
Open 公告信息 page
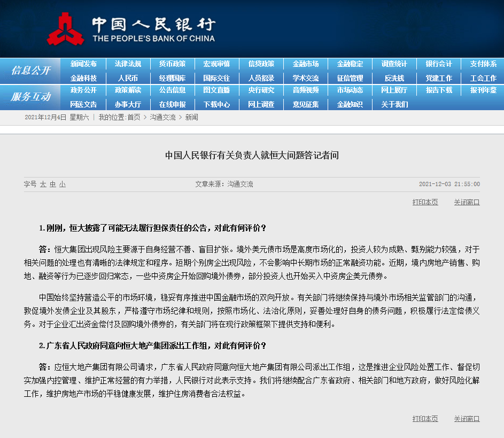tap(172, 90)
